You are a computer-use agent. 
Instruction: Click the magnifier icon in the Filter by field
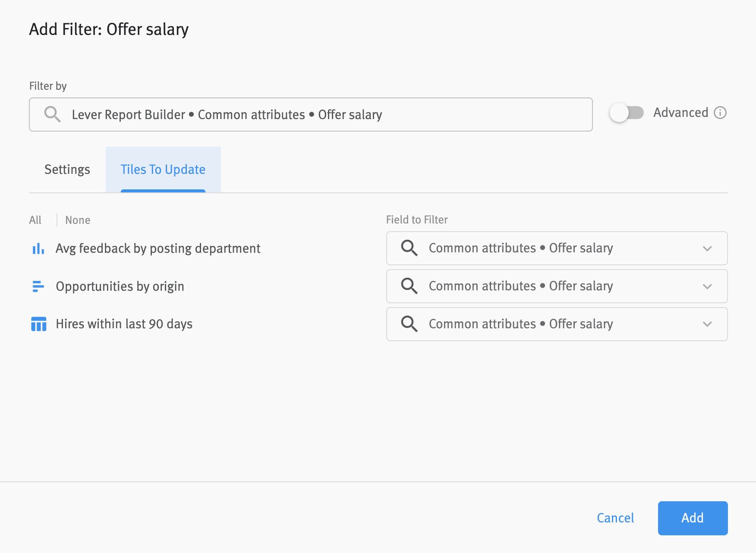pos(52,114)
